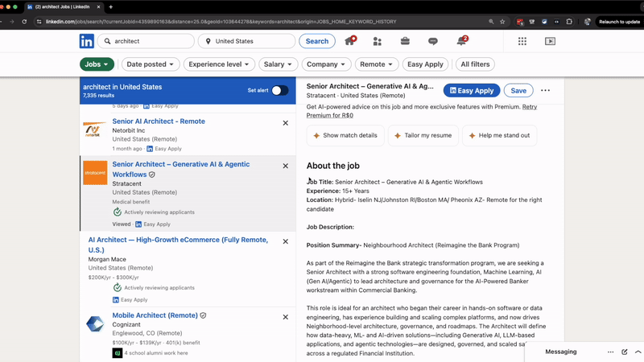Open the Messaging chat bubble icon
Viewport: 644px width, 362px height.
[433, 41]
